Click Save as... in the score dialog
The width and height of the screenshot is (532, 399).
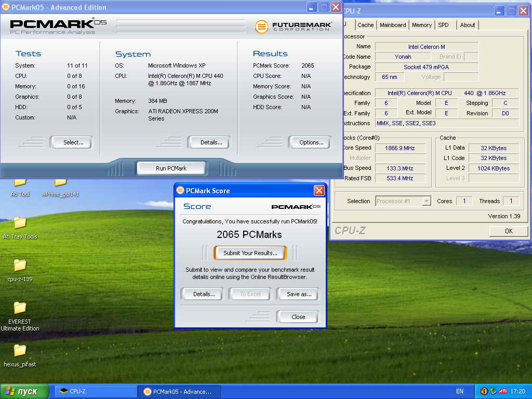tap(297, 294)
